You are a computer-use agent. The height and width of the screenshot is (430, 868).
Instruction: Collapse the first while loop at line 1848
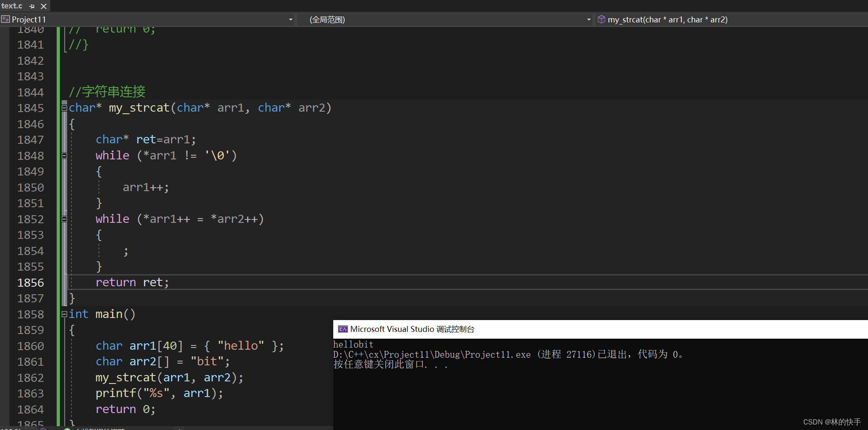[64, 156]
